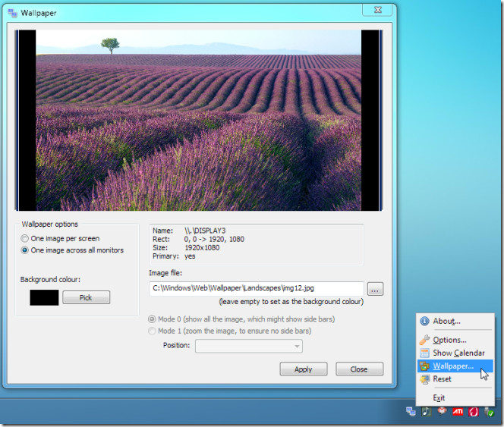This screenshot has height=427, width=504.
Task: Choose Mode 0 show all the image
Action: click(x=241, y=319)
